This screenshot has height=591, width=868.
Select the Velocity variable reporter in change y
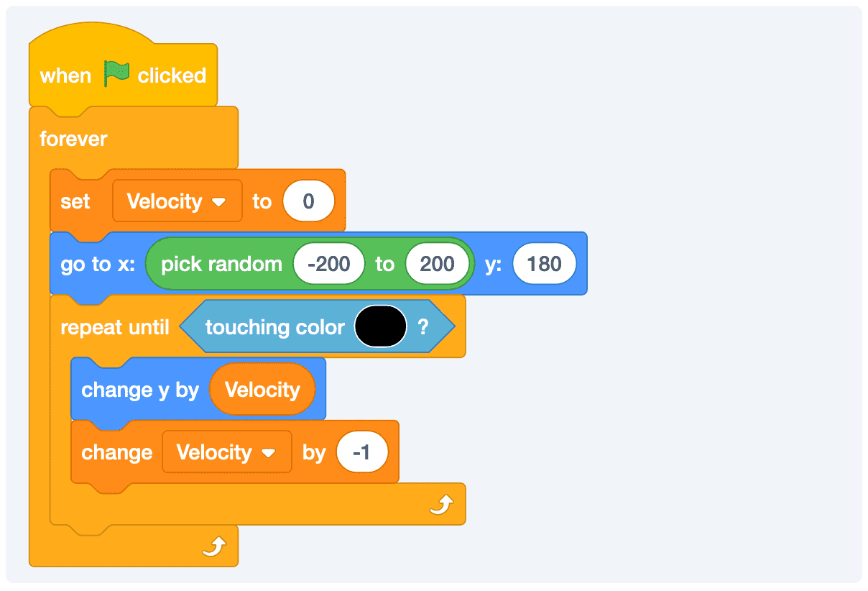tap(262, 390)
